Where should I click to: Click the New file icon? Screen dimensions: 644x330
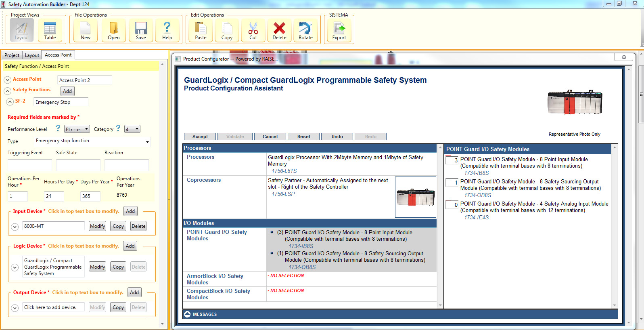tap(86, 30)
